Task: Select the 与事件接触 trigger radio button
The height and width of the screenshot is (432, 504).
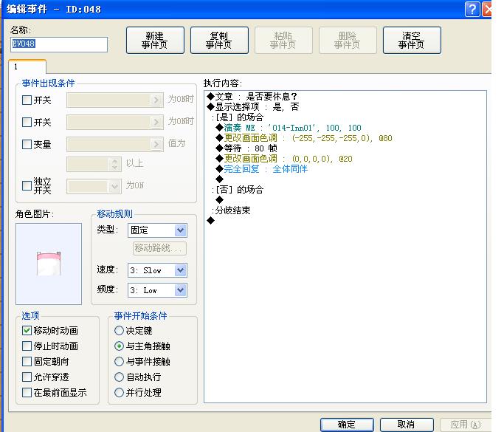Action: coord(119,361)
